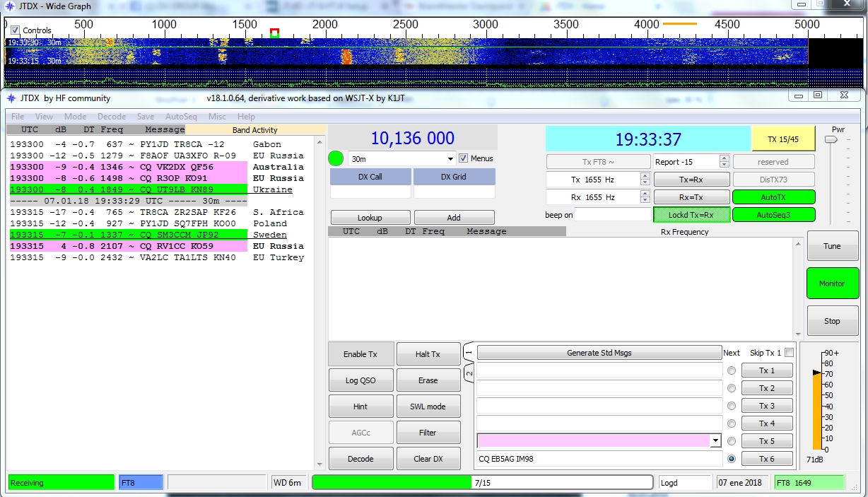Toggle the AutoTX button
This screenshot has height=497, width=868.
773,197
